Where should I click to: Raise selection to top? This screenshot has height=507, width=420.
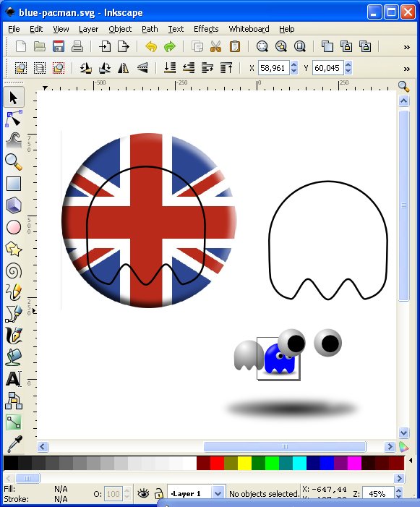[x=226, y=68]
